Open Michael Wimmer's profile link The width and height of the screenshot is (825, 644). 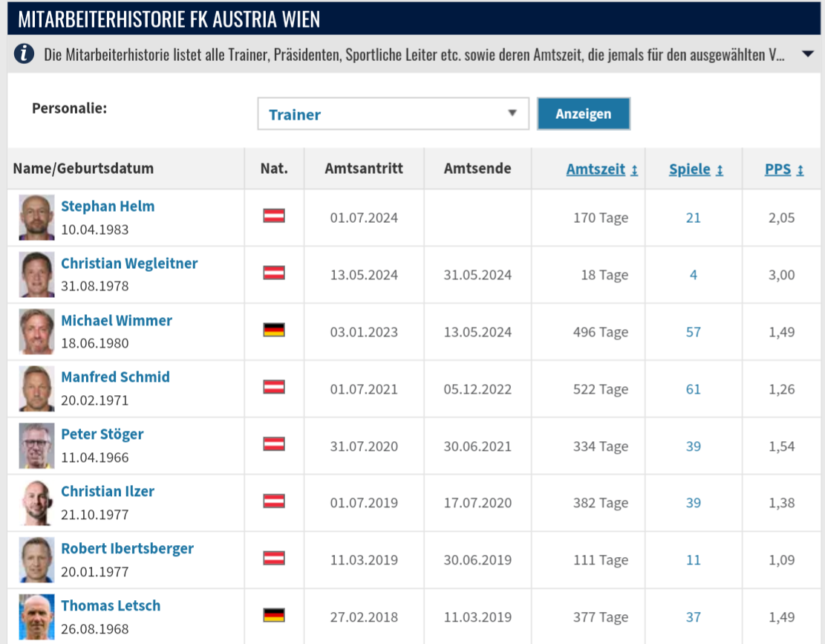(x=117, y=320)
